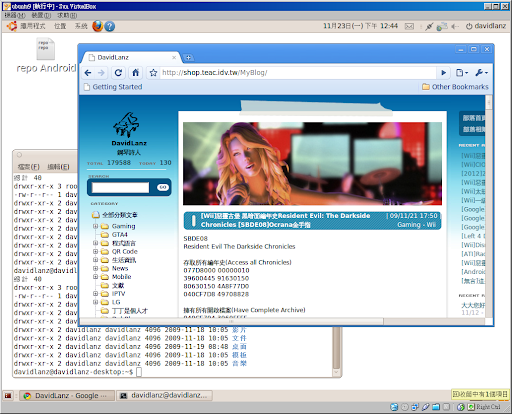Open the Resident Evil Darkside Chronicles post title
The height and width of the screenshot is (414, 512).
(x=285, y=220)
